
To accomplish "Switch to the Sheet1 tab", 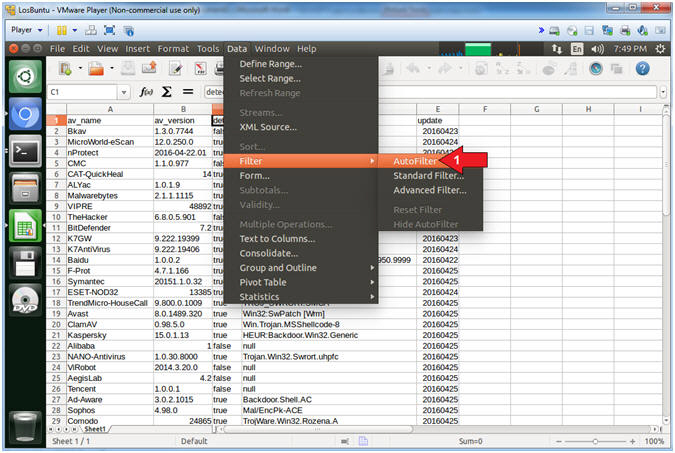I will point(95,429).
